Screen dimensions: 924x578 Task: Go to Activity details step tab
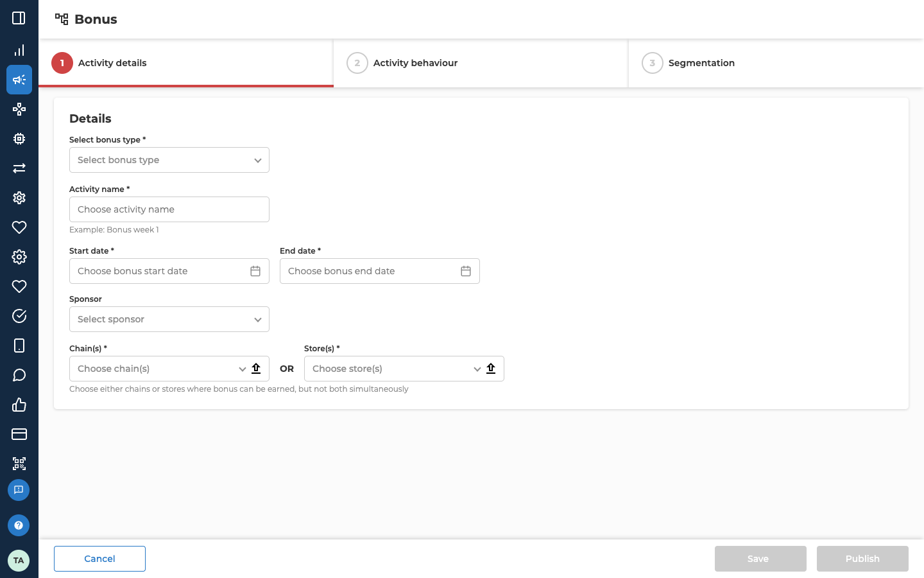(186, 63)
